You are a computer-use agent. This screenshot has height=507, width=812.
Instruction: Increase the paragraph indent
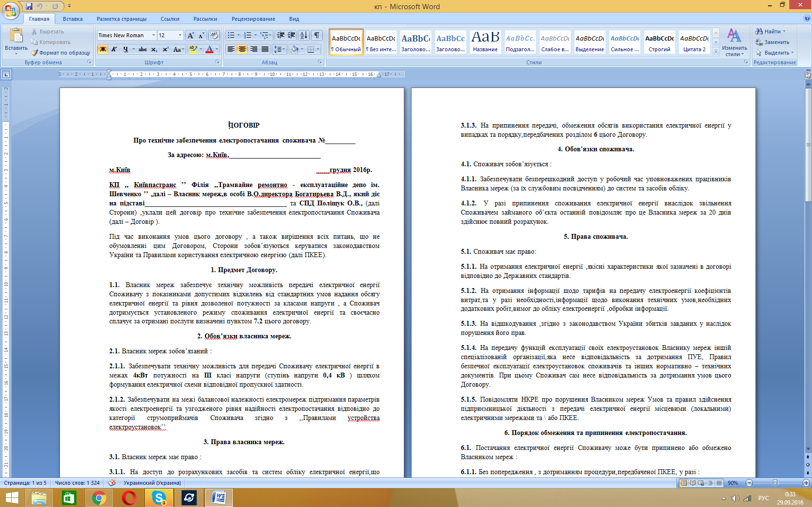click(292, 35)
